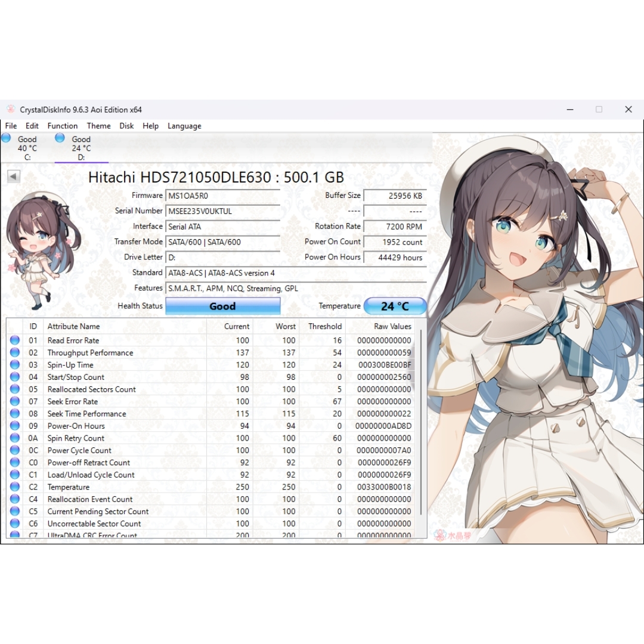The image size is (644, 644).
Task: Click the Standard field ATA8-ACS
Action: [x=296, y=273]
